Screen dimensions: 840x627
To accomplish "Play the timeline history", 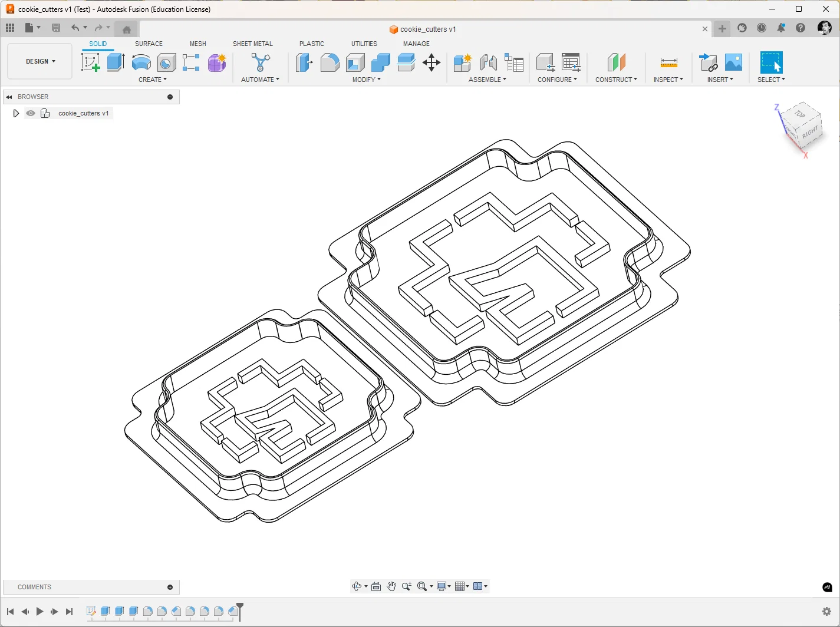I will (39, 612).
